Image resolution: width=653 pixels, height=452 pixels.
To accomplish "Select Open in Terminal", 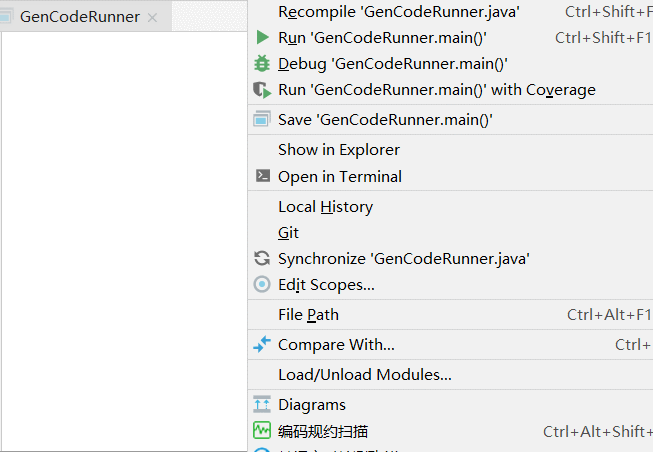I will pos(451,176).
